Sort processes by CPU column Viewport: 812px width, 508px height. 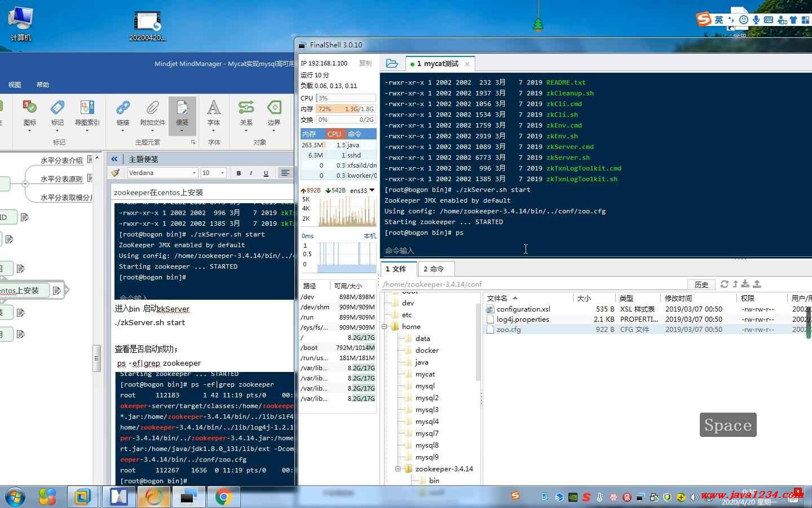pos(334,134)
